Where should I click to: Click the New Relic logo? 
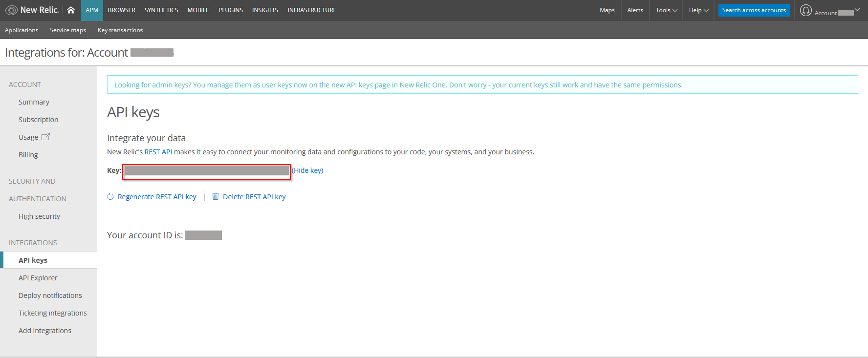(32, 10)
